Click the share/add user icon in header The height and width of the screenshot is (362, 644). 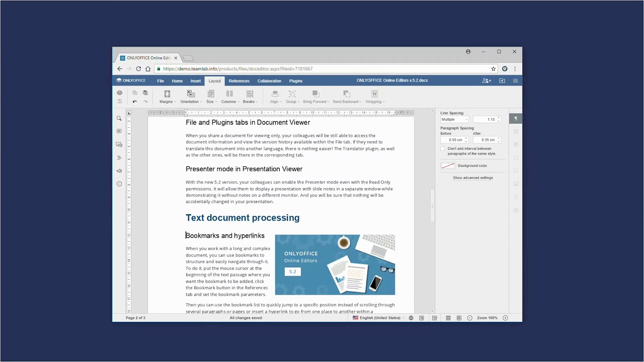tap(487, 80)
